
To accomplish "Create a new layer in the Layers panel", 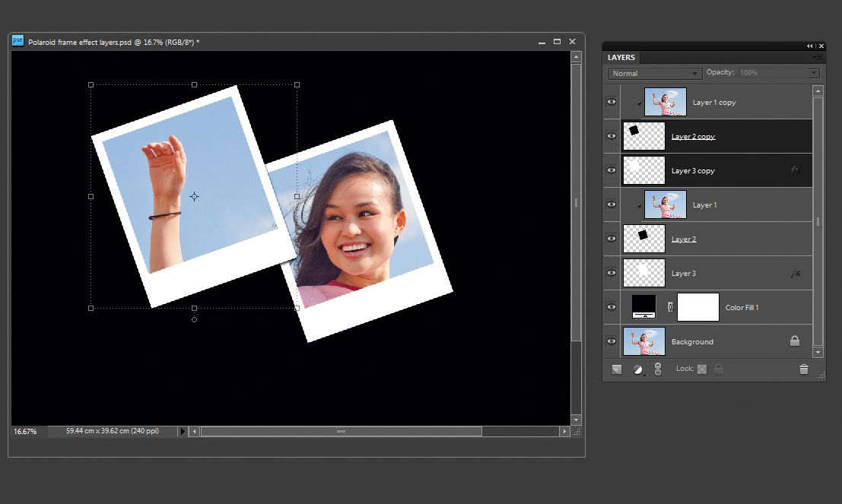I will click(616, 369).
